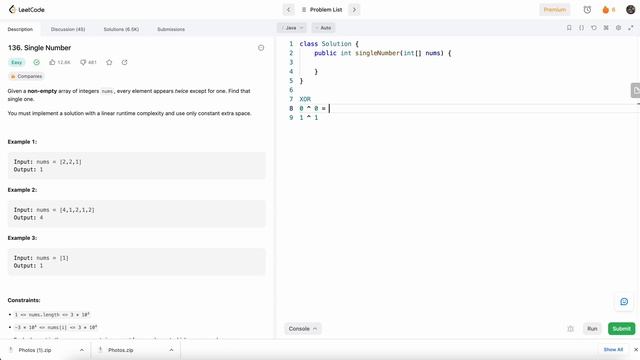Click the side panel tab on right edge
The height and width of the screenshot is (360, 640).
click(636, 91)
